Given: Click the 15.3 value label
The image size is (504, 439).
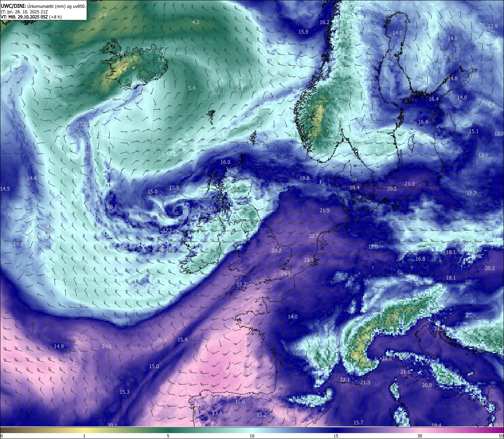Looking at the screenshot, I should [x=124, y=392].
